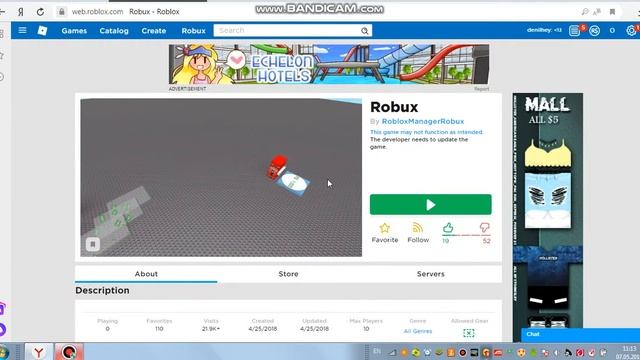Click the denilhey username in header

tap(544, 30)
